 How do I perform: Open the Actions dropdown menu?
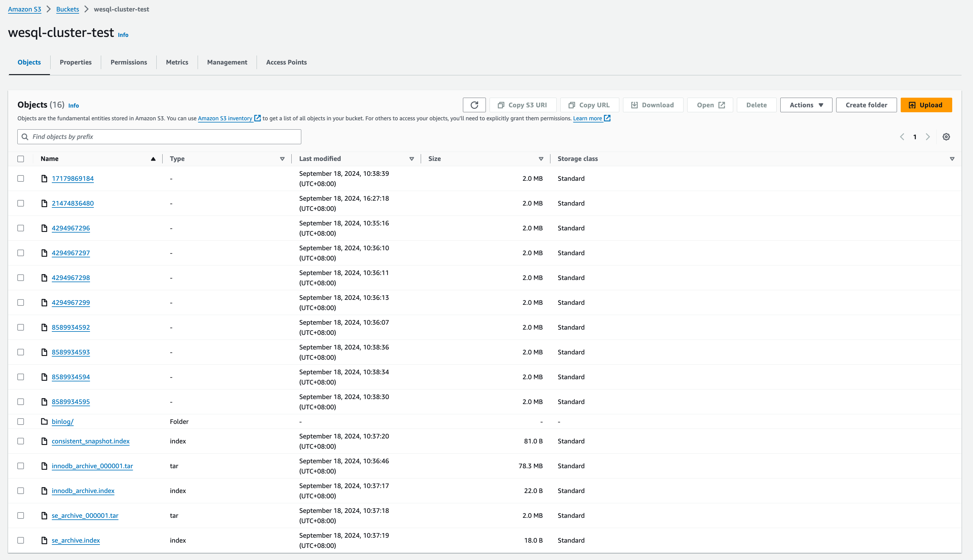click(x=806, y=105)
